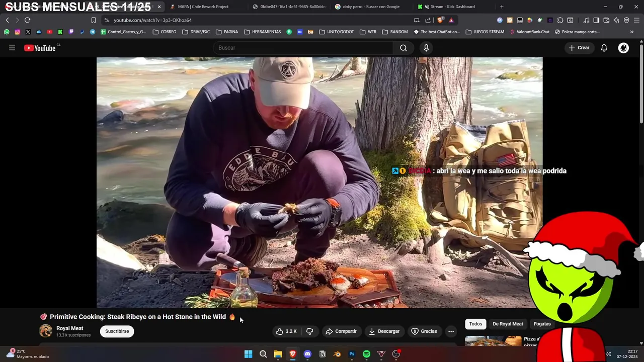The width and height of the screenshot is (644, 362).
Task: Open the Pizza recommended video thumbnail
Action: [x=493, y=341]
